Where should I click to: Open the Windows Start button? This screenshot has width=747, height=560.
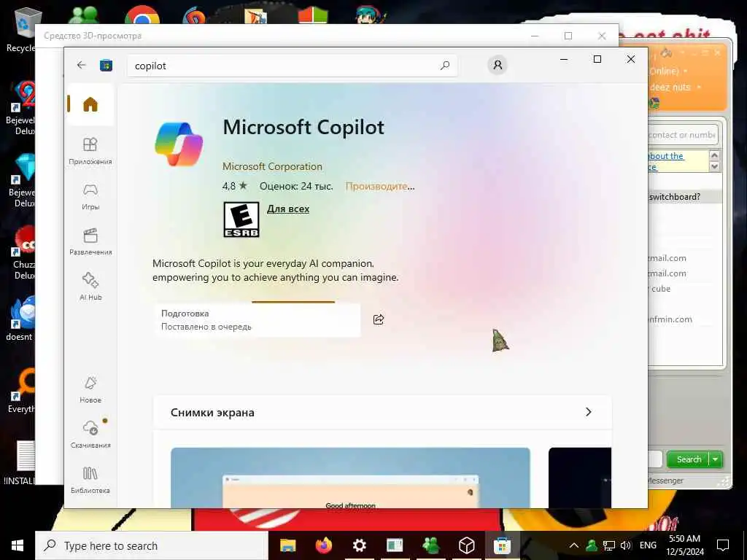click(18, 545)
